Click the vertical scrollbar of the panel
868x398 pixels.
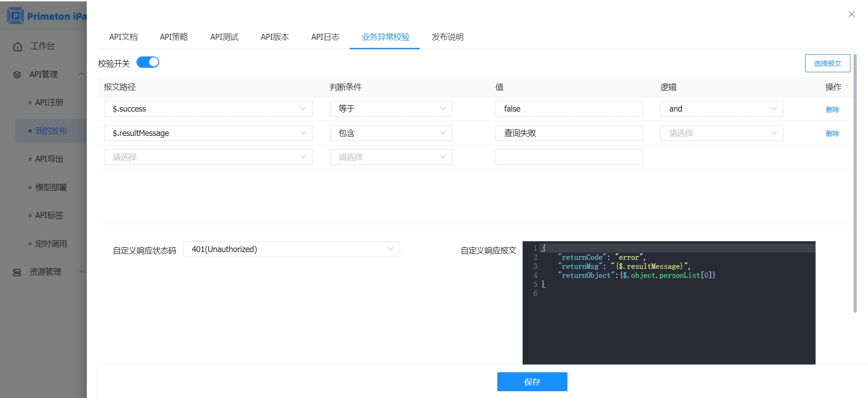(x=854, y=181)
